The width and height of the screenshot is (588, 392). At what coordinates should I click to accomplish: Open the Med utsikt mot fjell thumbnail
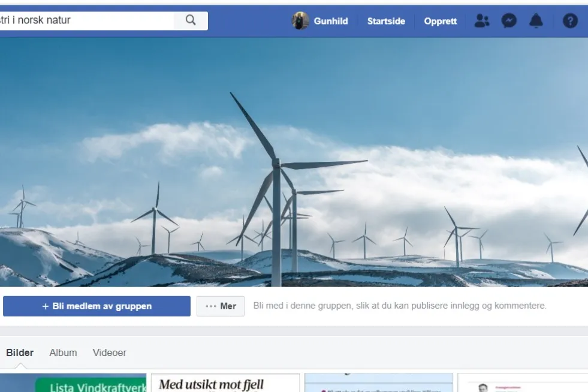pyautogui.click(x=225, y=383)
